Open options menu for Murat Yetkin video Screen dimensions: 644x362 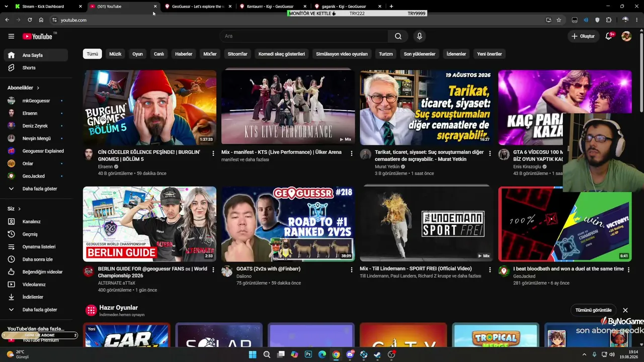point(490,153)
